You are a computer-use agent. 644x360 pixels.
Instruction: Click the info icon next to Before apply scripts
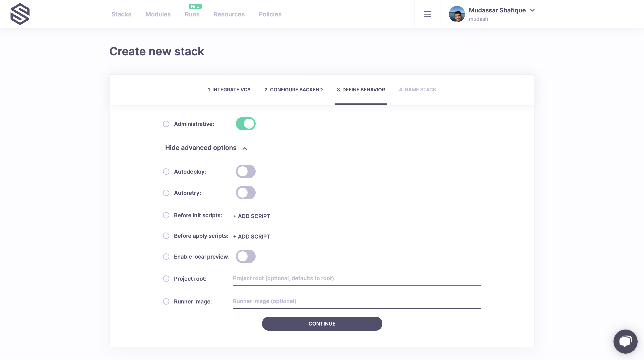166,236
